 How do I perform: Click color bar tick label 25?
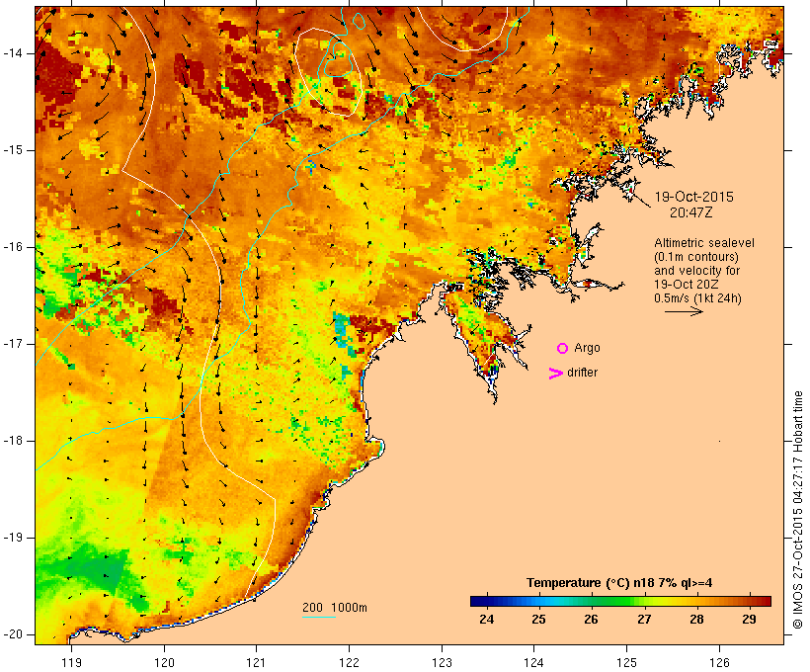point(538,620)
